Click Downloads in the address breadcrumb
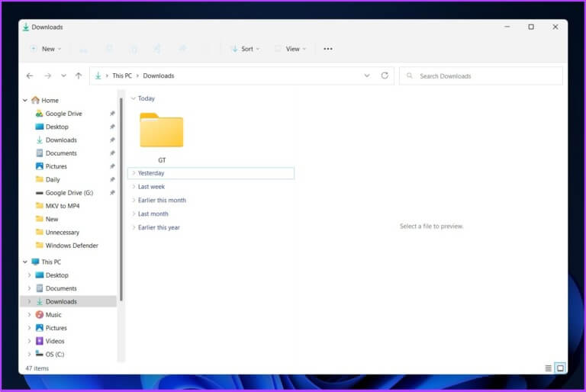The height and width of the screenshot is (392, 586). point(159,76)
